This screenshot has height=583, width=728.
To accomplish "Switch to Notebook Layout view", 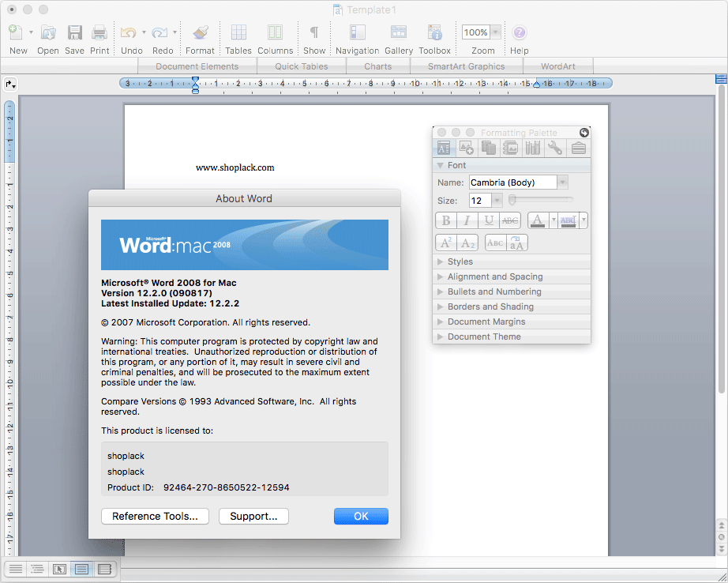I will click(104, 569).
